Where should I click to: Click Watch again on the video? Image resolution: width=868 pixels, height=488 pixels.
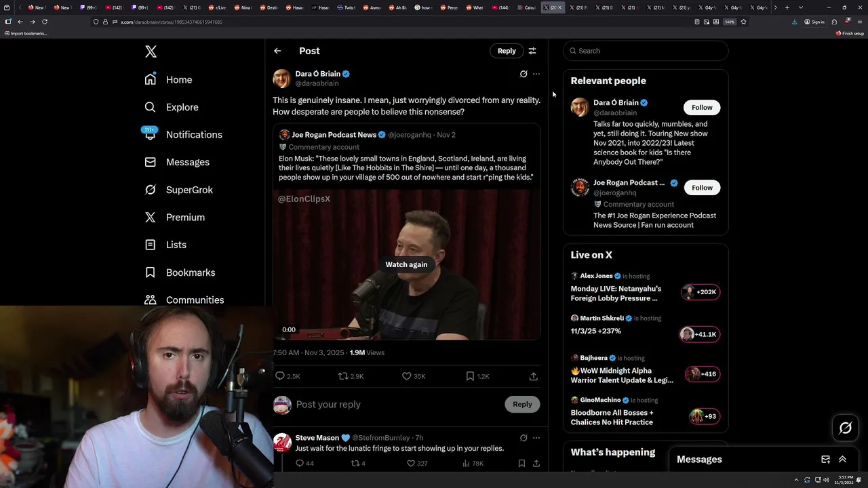point(407,264)
